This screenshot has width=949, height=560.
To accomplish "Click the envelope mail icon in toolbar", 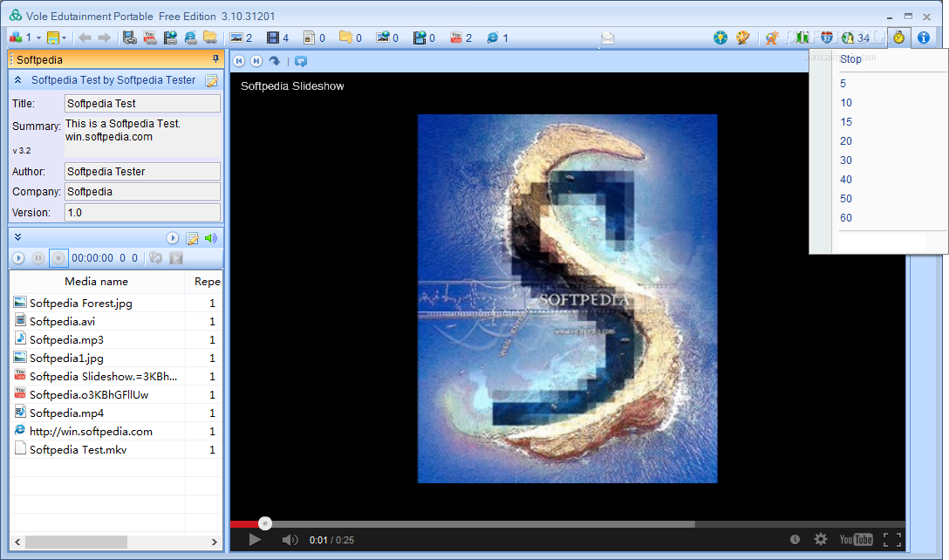I will point(608,38).
